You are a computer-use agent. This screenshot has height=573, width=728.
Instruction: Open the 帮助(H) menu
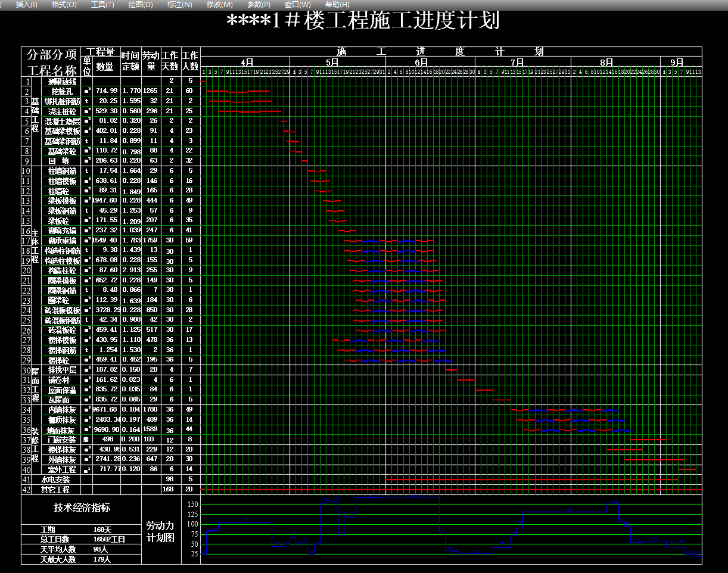[x=338, y=5]
